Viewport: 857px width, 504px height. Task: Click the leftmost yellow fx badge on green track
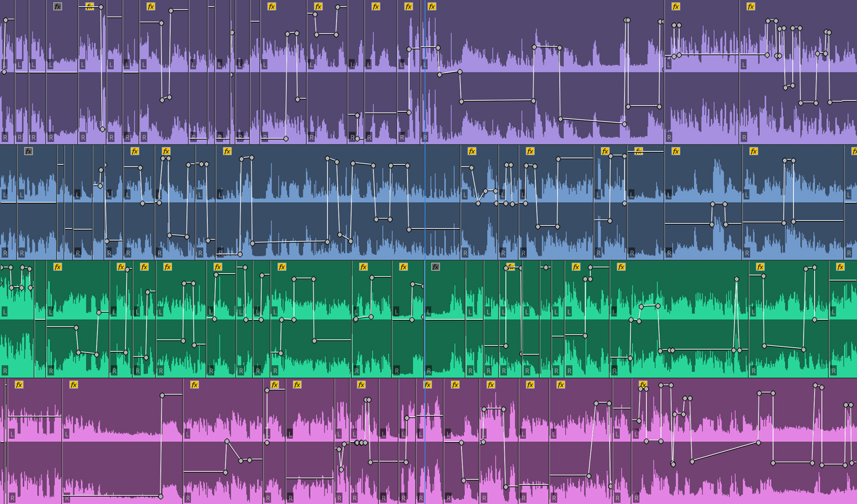57,267
